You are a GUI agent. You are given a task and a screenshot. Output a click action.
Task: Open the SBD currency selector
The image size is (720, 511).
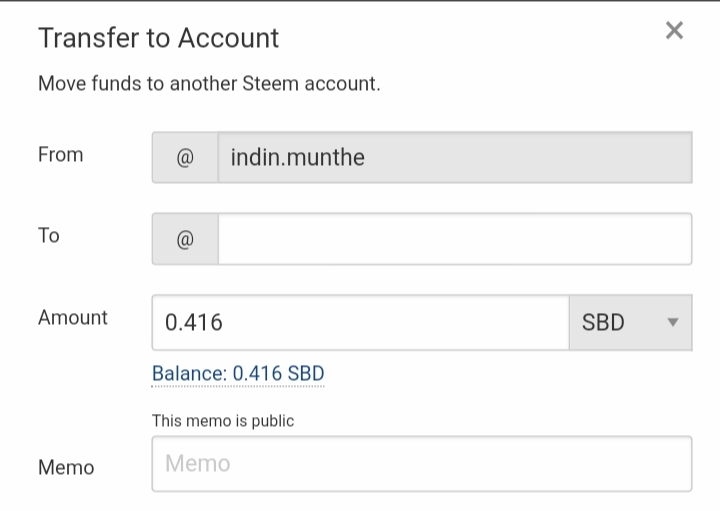629,323
